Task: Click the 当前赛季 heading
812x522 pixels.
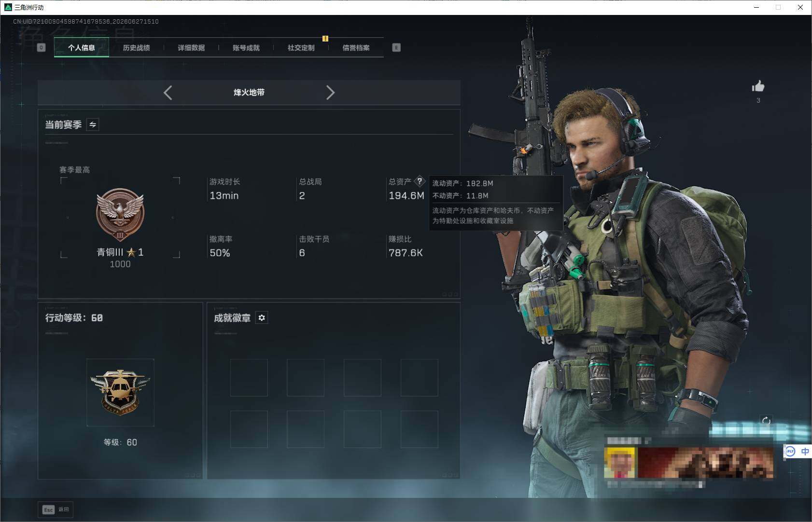Action: (x=63, y=125)
